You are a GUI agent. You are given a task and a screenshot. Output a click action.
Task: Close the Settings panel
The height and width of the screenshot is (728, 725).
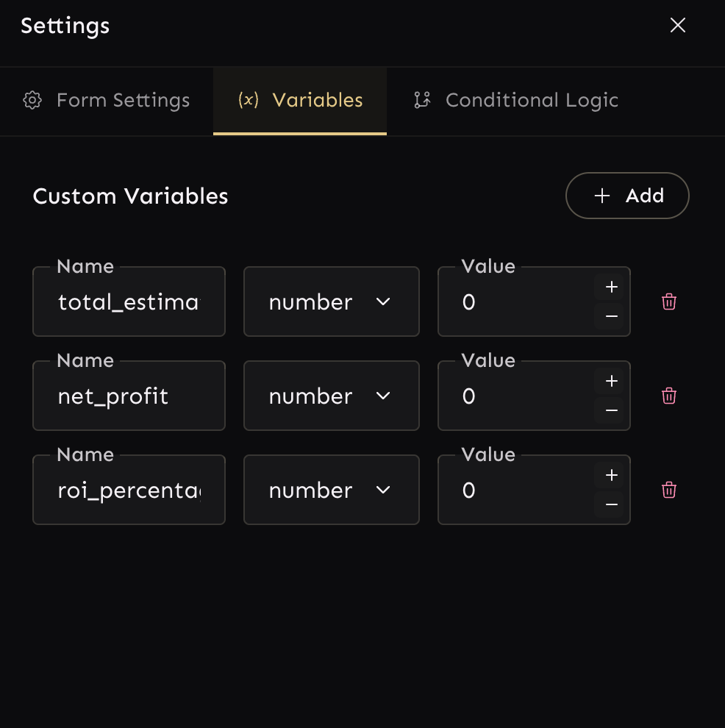677,26
